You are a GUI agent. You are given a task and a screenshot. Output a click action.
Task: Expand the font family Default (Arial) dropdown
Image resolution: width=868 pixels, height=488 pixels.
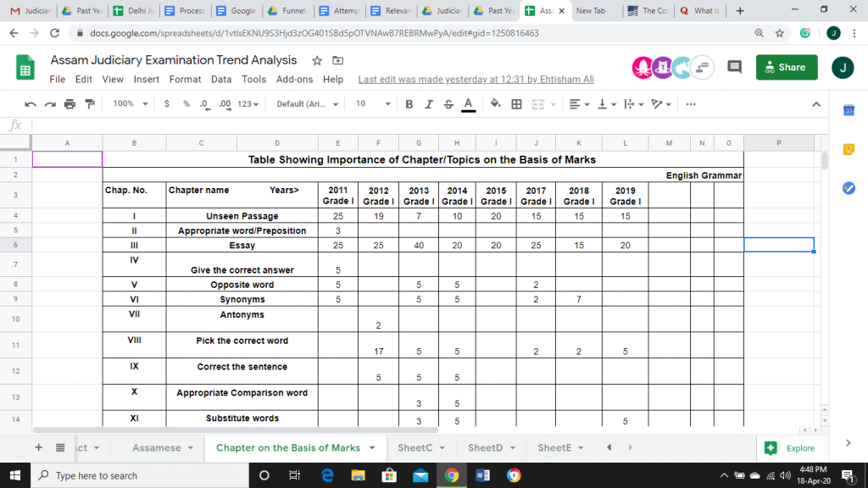307,104
